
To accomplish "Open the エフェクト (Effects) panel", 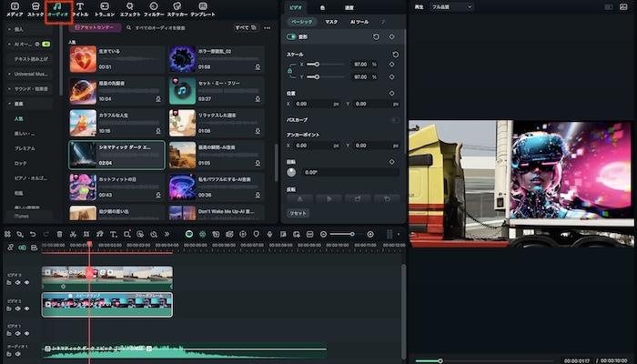I will pyautogui.click(x=129, y=10).
